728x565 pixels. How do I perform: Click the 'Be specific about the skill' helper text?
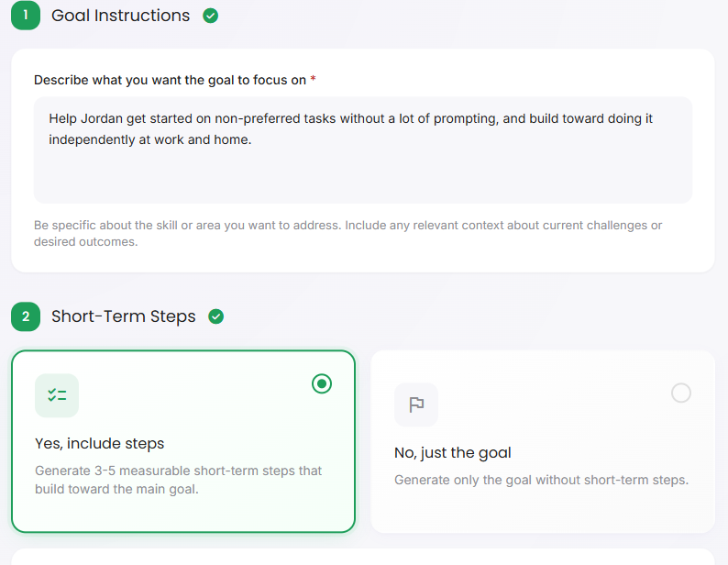347,233
